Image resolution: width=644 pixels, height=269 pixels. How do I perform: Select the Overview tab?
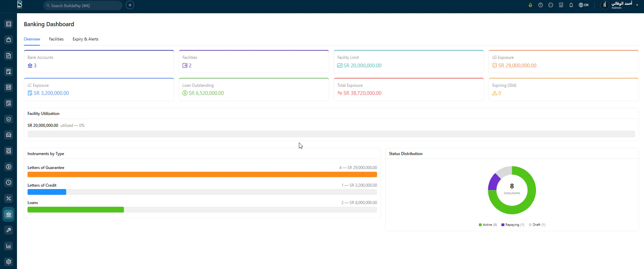32,39
